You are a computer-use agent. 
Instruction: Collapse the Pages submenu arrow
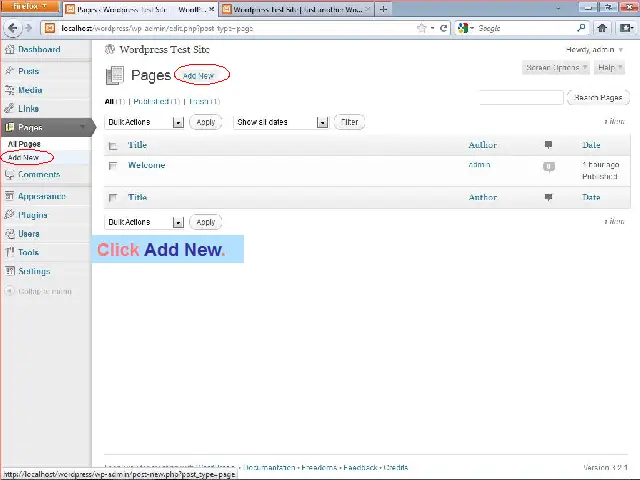pos(83,127)
